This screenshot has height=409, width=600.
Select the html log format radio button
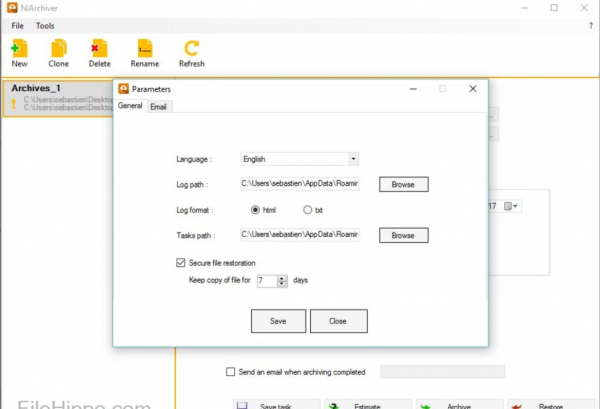[255, 210]
